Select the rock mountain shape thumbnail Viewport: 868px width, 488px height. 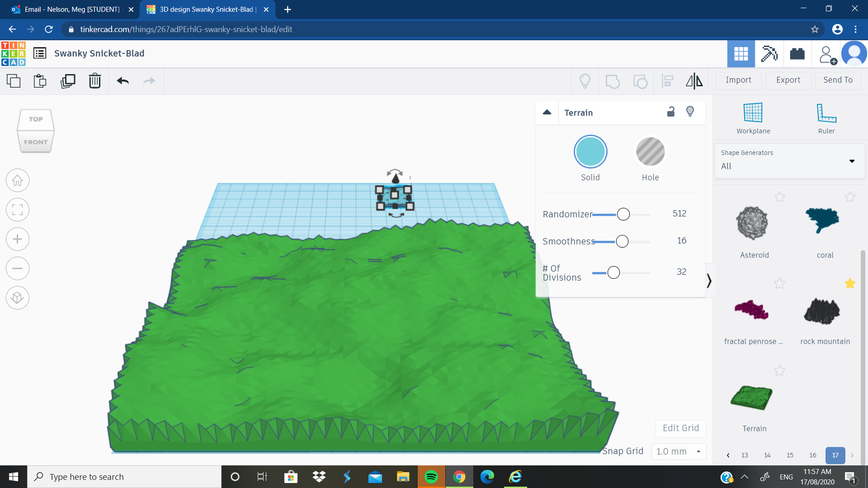click(x=822, y=312)
